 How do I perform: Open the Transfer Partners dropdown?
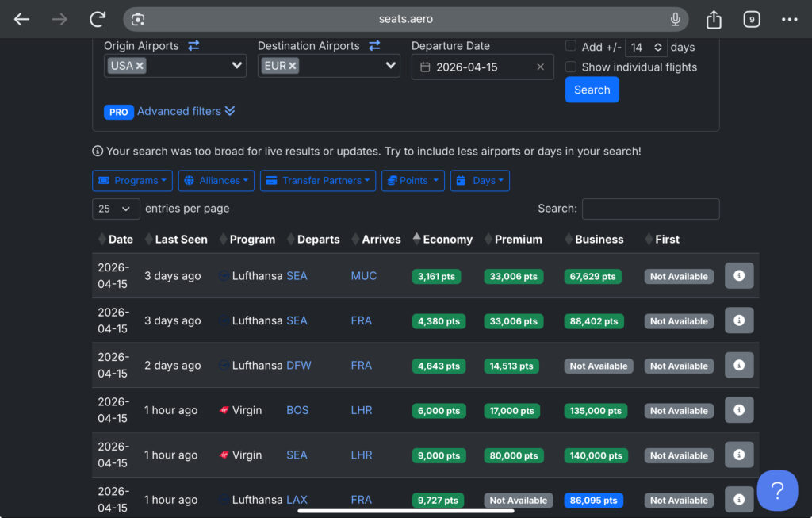pyautogui.click(x=317, y=181)
